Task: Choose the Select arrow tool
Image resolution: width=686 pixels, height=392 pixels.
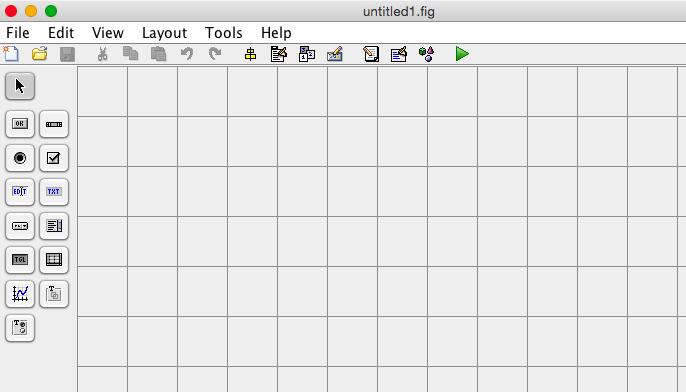Action: click(x=20, y=86)
